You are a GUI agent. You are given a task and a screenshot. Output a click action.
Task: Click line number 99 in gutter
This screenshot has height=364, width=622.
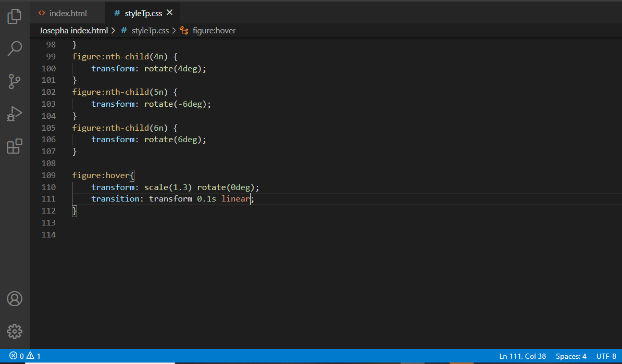51,57
